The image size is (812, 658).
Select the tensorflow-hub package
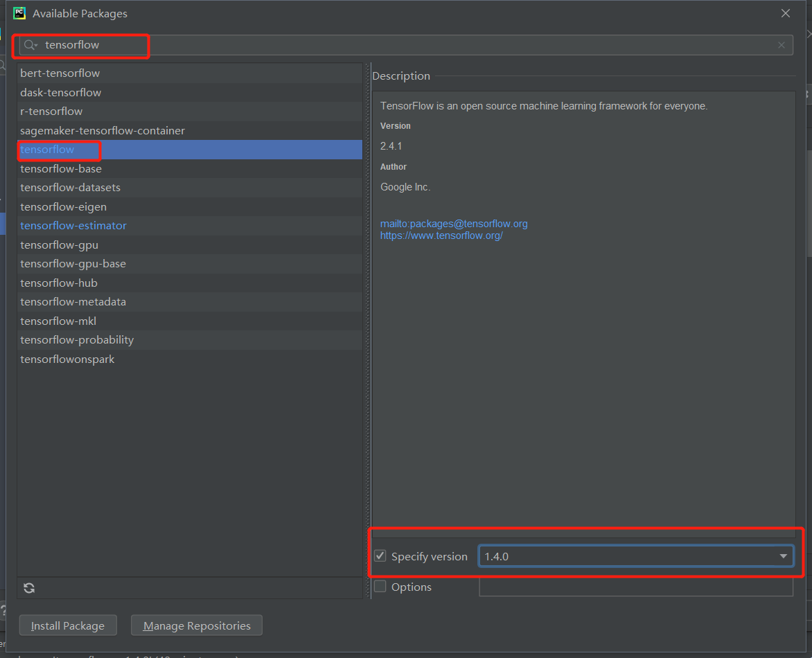pos(190,283)
